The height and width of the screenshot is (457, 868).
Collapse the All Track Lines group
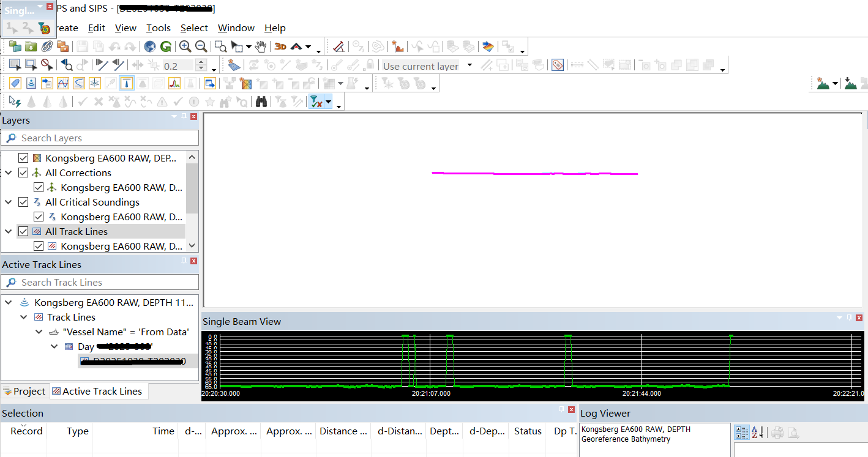(9, 231)
